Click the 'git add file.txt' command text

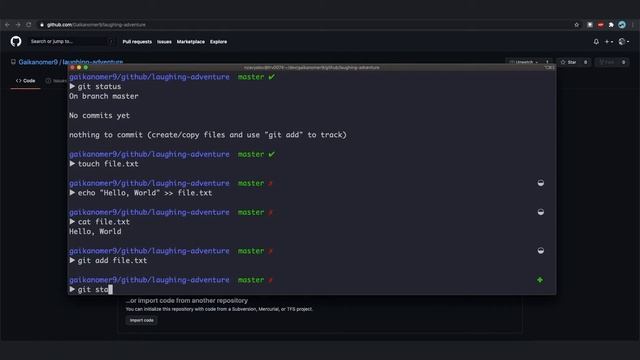(112, 260)
